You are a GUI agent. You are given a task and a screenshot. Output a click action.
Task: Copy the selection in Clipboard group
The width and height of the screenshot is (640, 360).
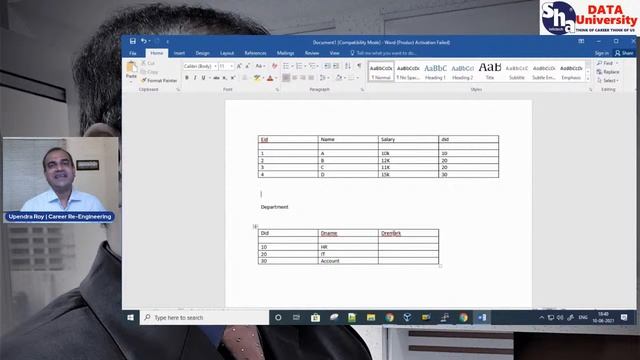click(149, 72)
